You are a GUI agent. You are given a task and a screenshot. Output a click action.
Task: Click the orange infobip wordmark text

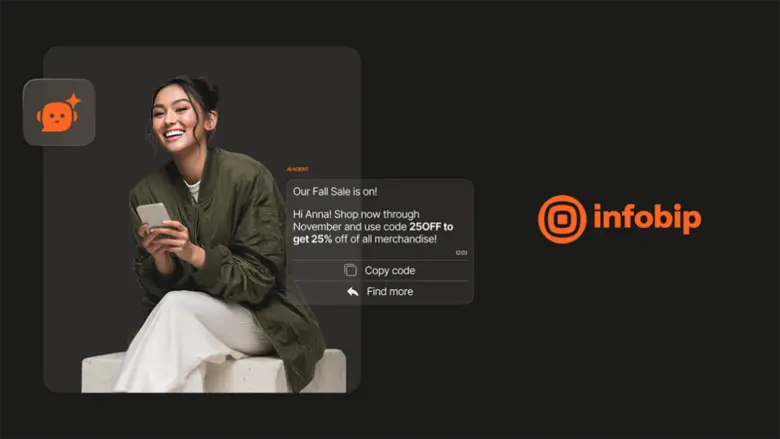pos(647,219)
